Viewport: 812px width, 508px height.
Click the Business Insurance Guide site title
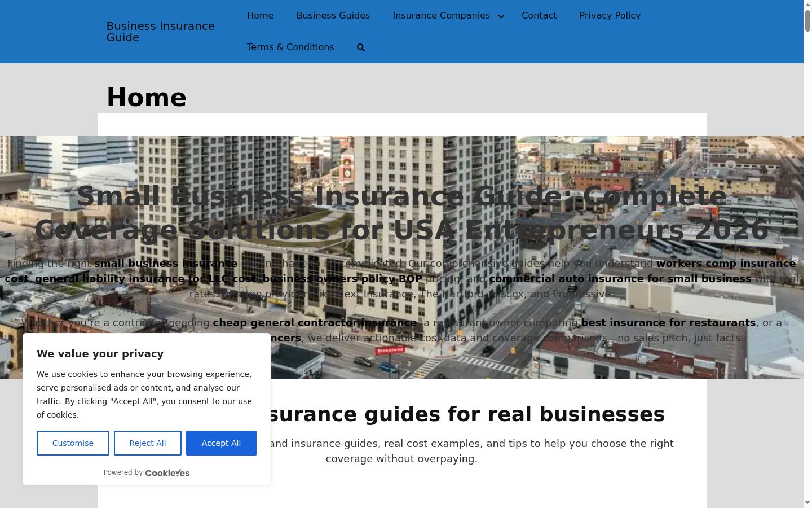point(161,32)
